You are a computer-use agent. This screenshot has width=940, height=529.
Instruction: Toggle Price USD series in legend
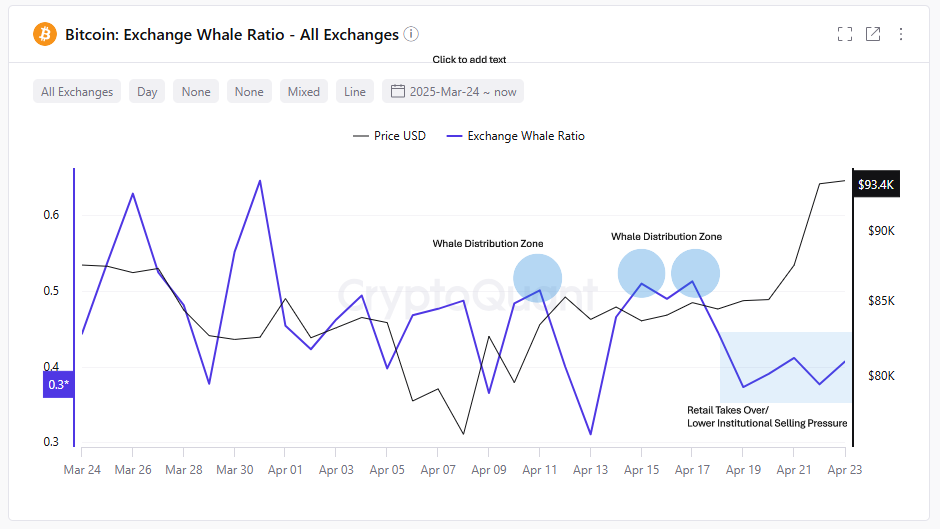click(389, 136)
